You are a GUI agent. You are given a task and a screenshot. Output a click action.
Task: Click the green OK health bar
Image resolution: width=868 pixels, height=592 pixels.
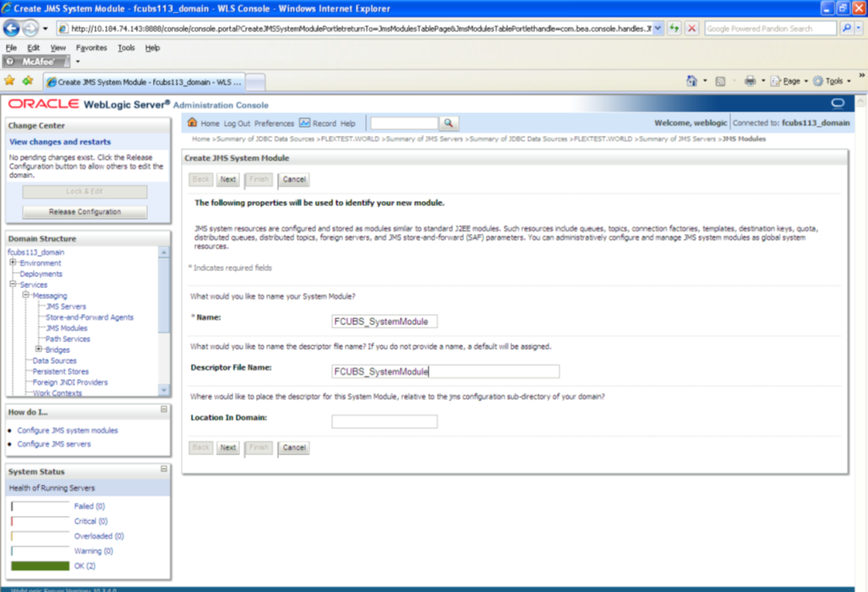point(41,566)
